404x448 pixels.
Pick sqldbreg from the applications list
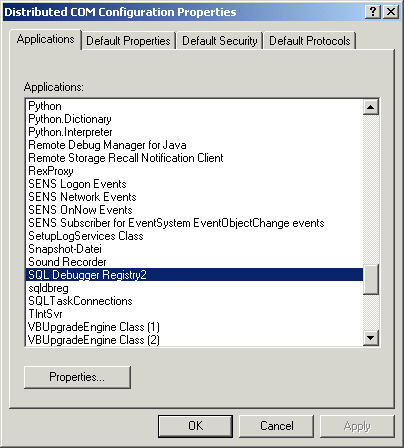coord(194,288)
